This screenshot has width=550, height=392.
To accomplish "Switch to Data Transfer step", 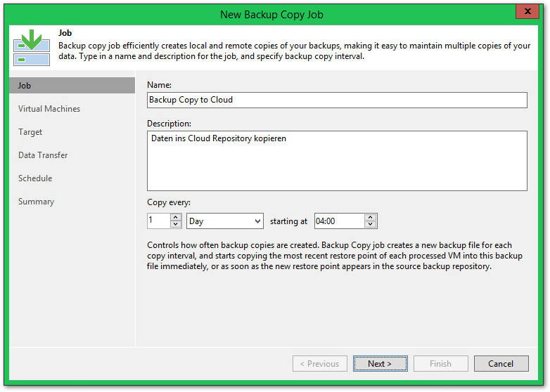I will [x=43, y=155].
